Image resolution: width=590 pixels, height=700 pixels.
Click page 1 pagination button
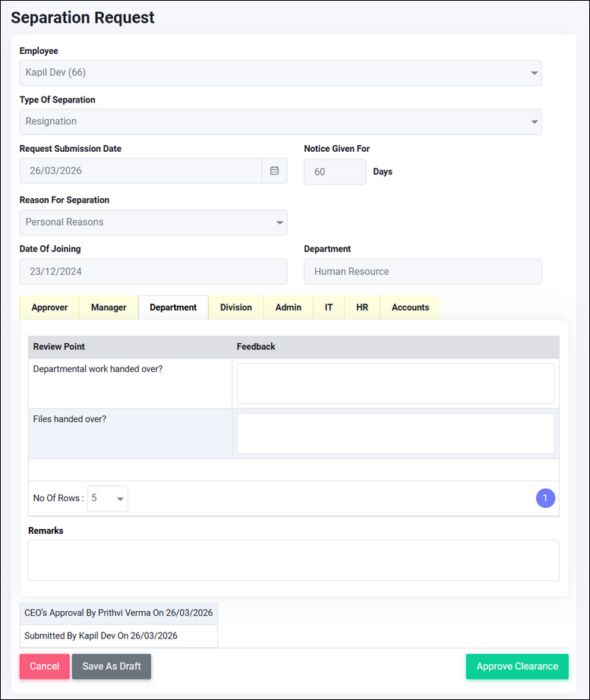(545, 499)
